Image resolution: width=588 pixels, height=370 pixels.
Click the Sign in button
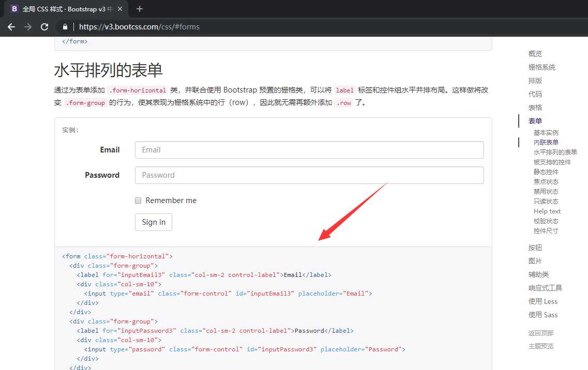click(x=154, y=222)
